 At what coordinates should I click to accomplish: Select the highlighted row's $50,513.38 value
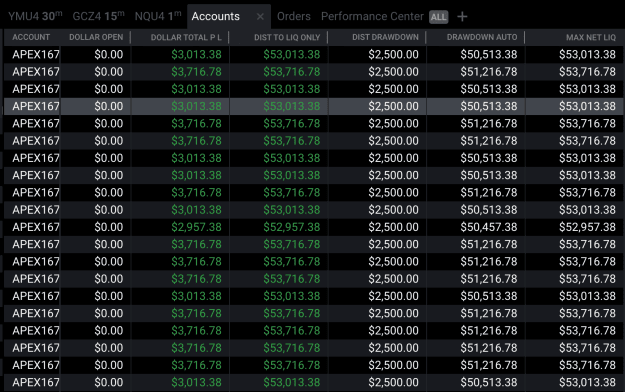point(489,106)
